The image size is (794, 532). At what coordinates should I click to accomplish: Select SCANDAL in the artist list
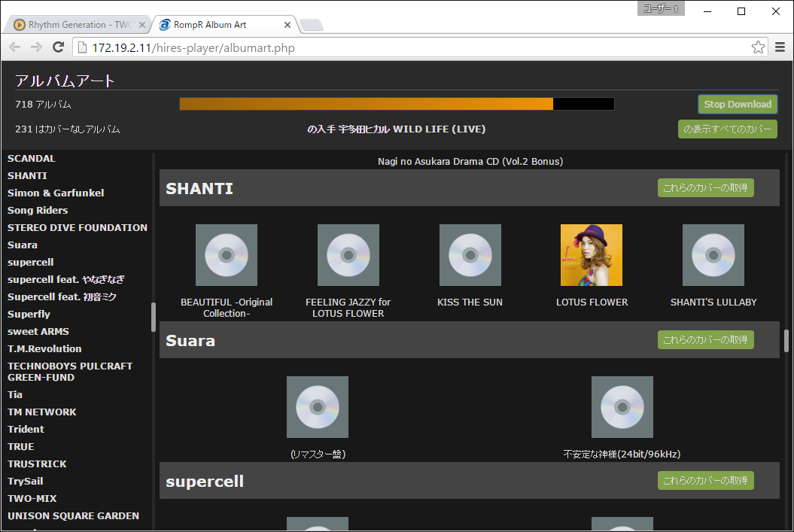32,159
